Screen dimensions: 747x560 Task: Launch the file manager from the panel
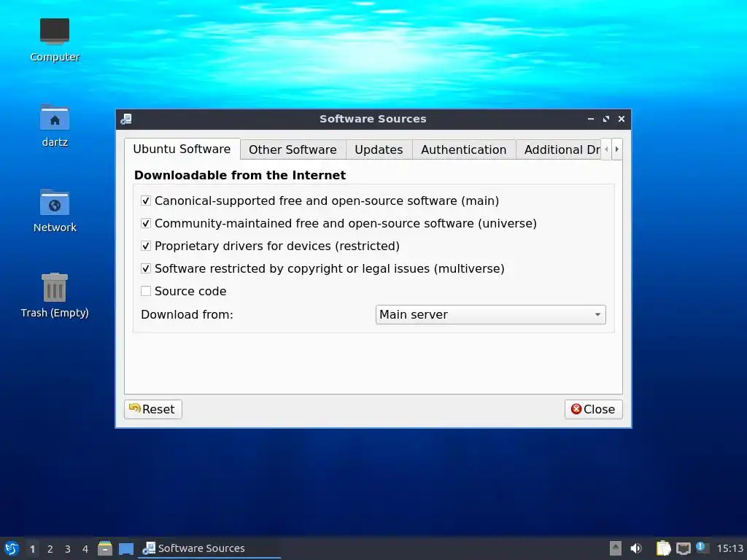tap(105, 548)
